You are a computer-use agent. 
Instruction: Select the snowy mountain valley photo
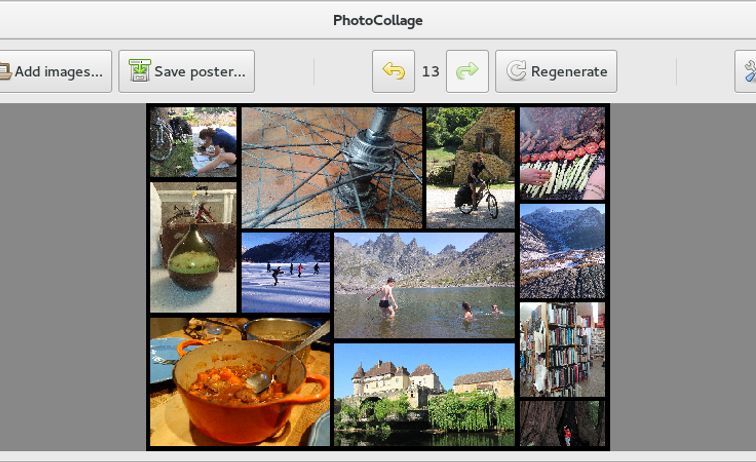562,251
